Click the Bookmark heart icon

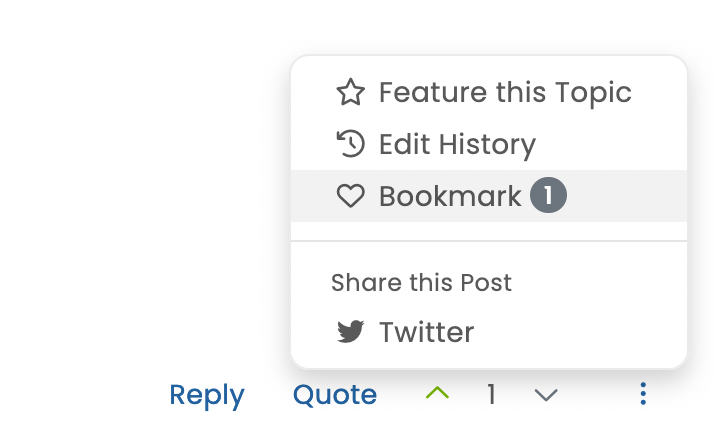point(350,196)
